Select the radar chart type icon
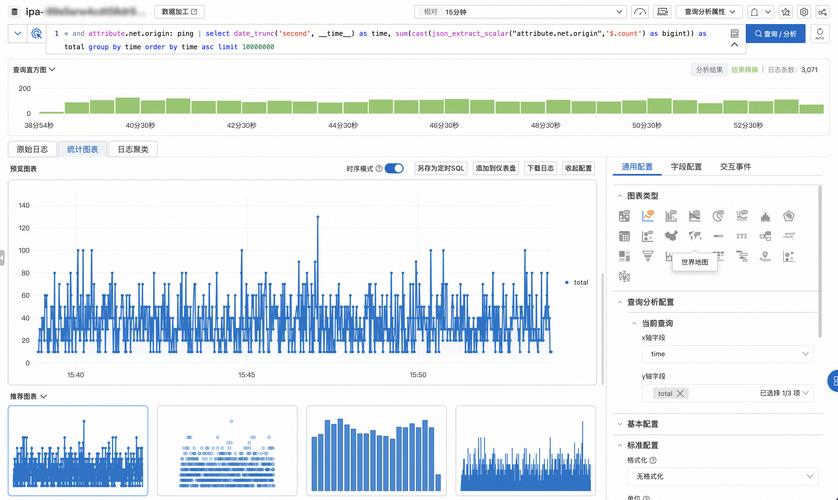838x500 pixels. pyautogui.click(x=789, y=216)
